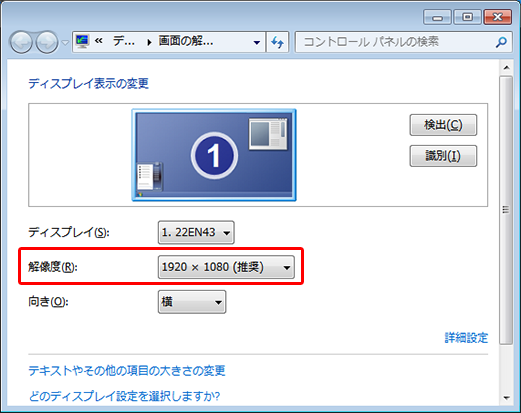Image resolution: width=521 pixels, height=413 pixels.
Task: Click the search magnifier icon
Action: pos(501,42)
